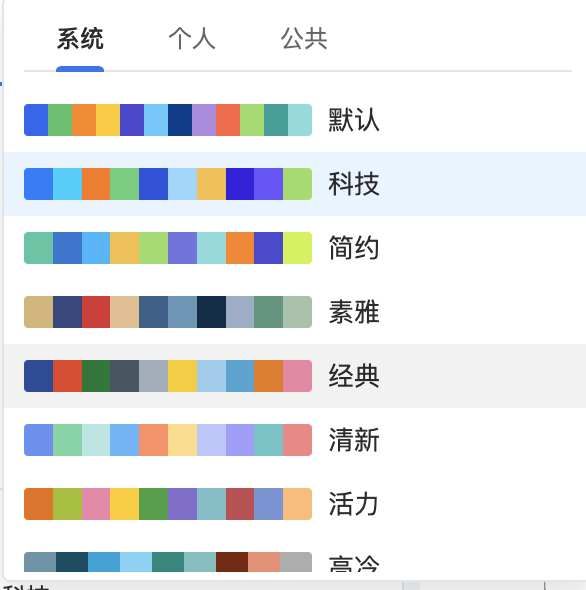Image resolution: width=586 pixels, height=590 pixels.
Task: Select the 默认 color theme label
Action: coord(354,120)
